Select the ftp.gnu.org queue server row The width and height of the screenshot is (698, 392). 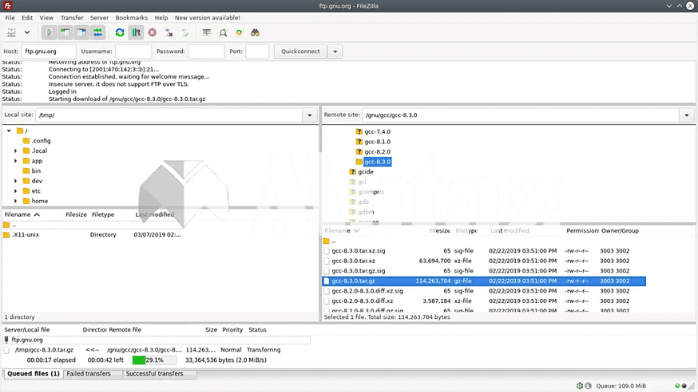(x=157, y=340)
